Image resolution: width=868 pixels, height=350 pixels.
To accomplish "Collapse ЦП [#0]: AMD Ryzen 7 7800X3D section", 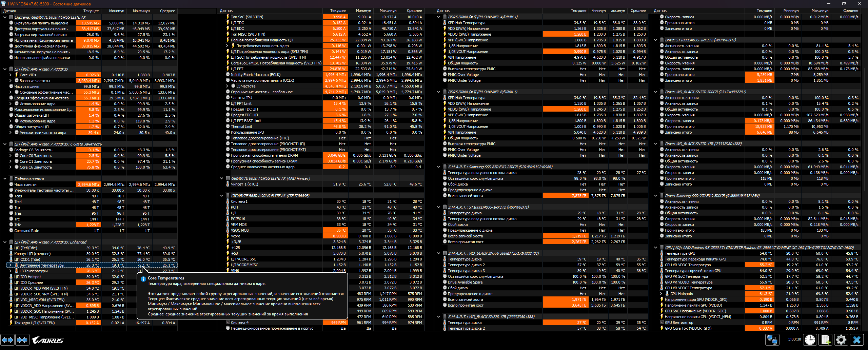I will (5, 69).
